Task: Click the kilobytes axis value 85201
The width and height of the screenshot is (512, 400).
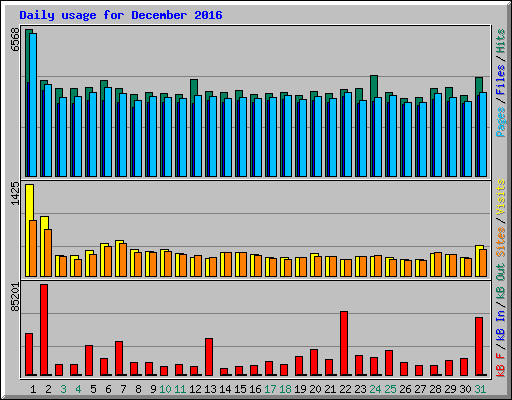Action: pyautogui.click(x=15, y=297)
